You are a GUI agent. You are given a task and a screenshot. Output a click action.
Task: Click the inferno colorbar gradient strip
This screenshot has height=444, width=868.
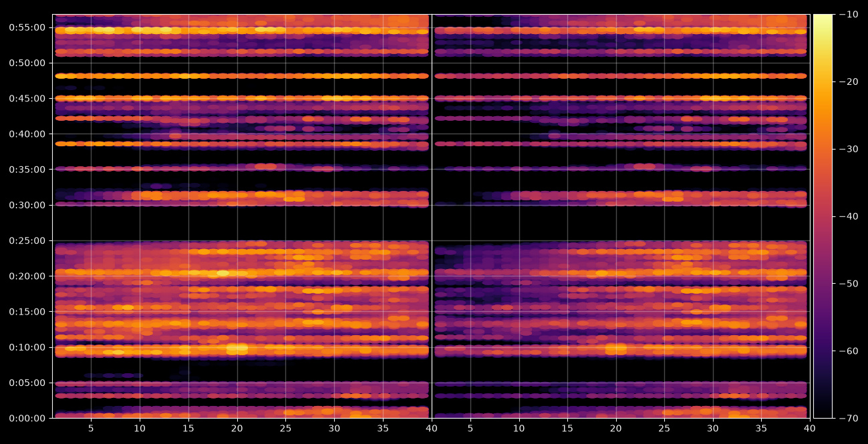tap(823, 216)
